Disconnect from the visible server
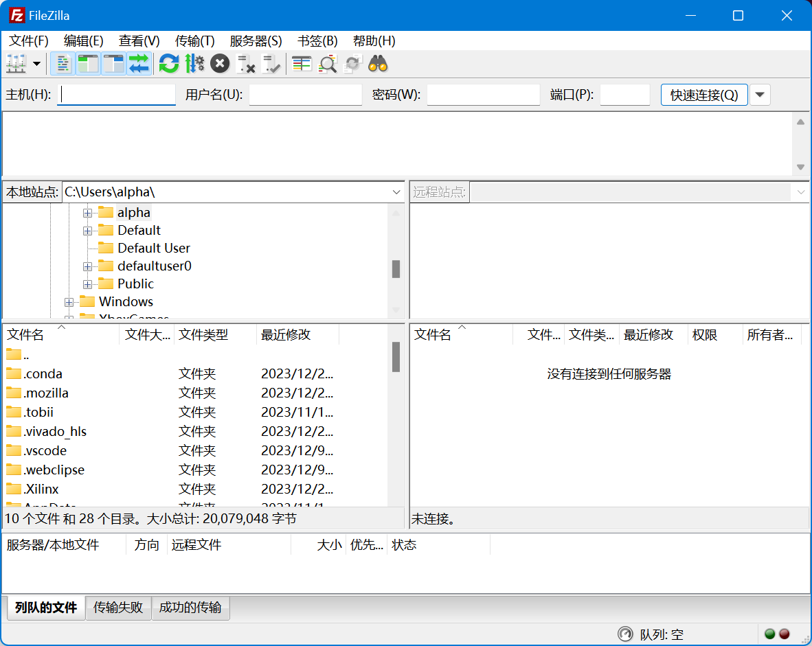 (x=245, y=64)
